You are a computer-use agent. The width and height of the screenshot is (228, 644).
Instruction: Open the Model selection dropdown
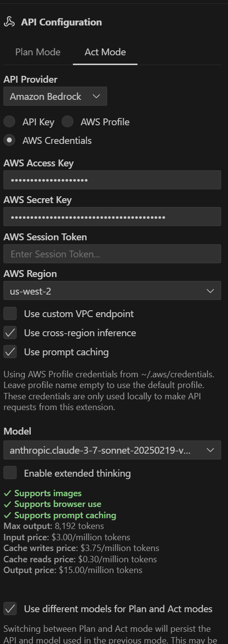tap(112, 450)
